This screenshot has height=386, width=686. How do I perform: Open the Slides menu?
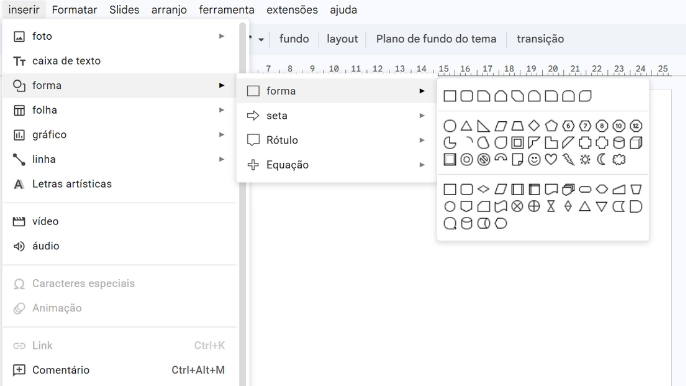coord(124,10)
